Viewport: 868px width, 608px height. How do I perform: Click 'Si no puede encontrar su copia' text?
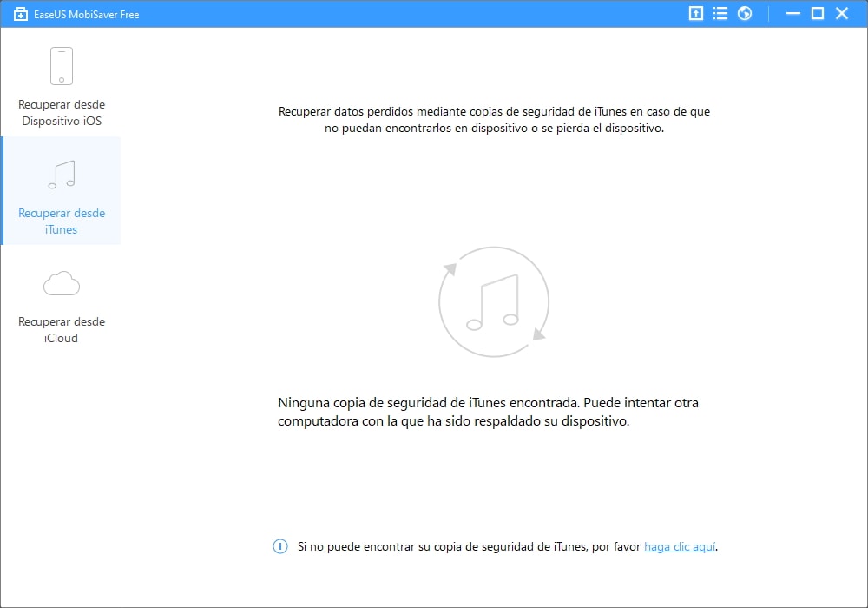470,547
